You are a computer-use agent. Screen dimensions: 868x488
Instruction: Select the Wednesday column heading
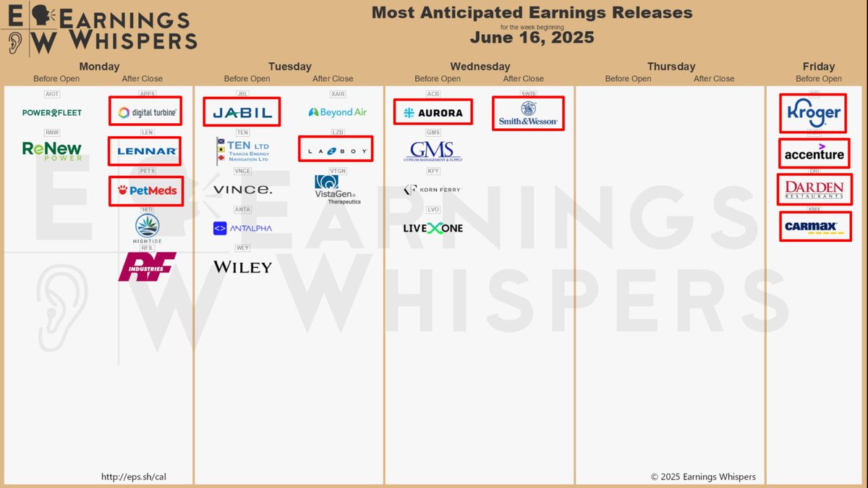480,67
